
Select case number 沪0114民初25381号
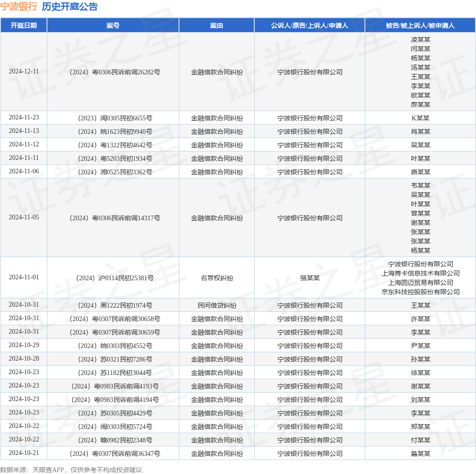115,278
